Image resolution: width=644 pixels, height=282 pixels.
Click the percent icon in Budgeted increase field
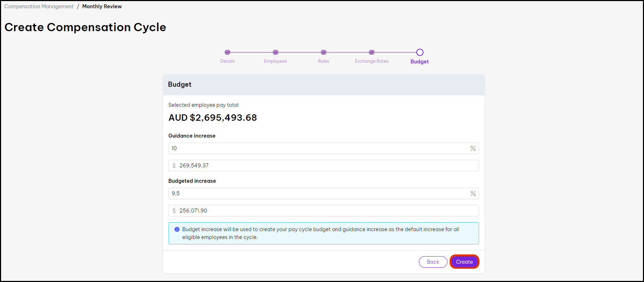tap(473, 193)
